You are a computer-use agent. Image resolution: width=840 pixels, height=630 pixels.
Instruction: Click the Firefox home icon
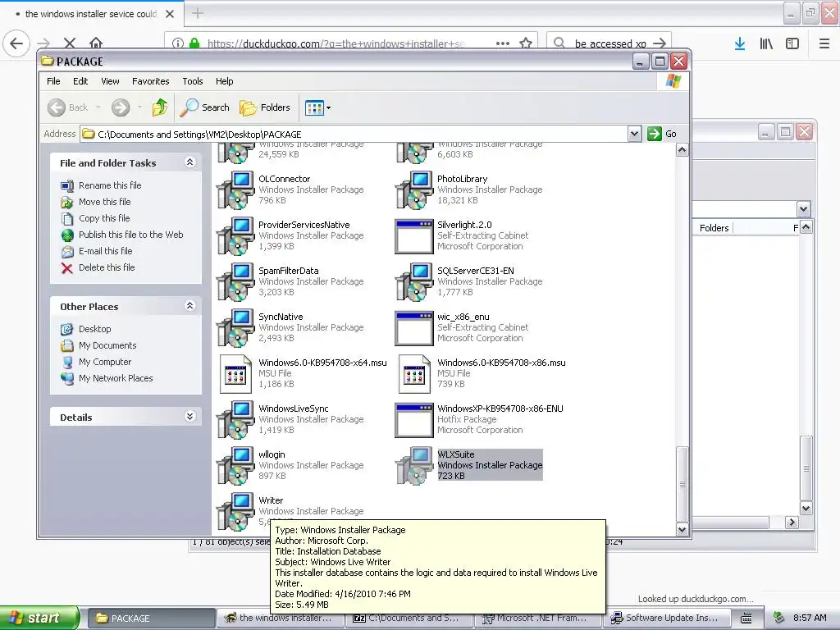(x=96, y=43)
